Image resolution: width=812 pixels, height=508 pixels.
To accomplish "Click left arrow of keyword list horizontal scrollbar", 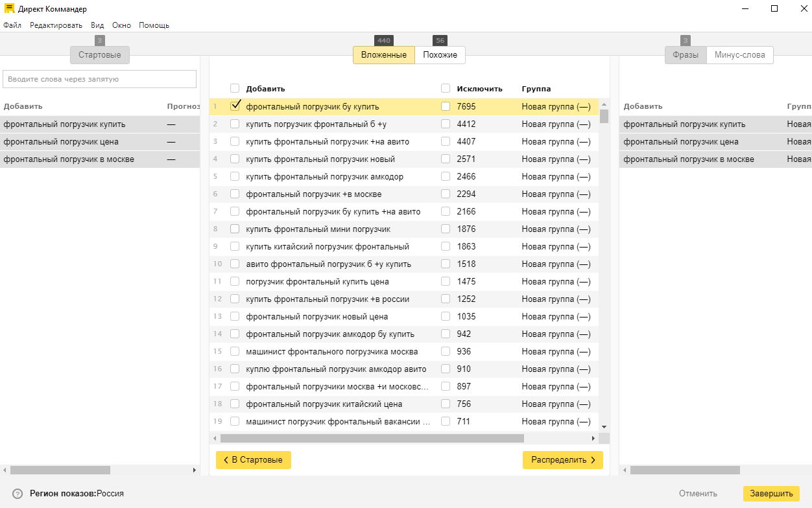I will (214, 439).
